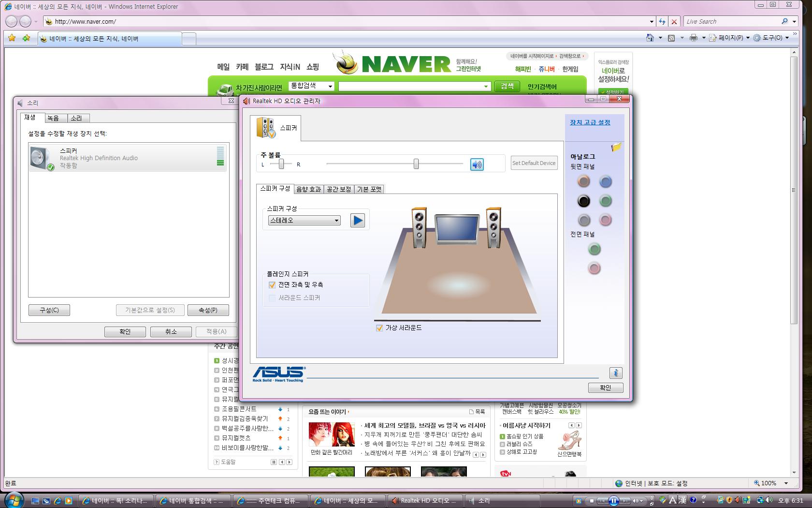This screenshot has height=508, width=812.
Task: Click the 속성(P) button in Sound dialog
Action: pos(208,310)
